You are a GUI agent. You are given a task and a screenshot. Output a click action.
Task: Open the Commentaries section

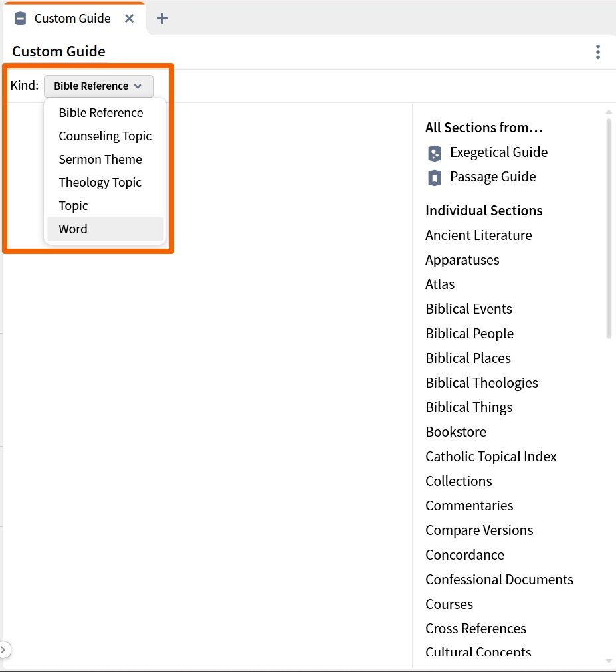coord(468,505)
